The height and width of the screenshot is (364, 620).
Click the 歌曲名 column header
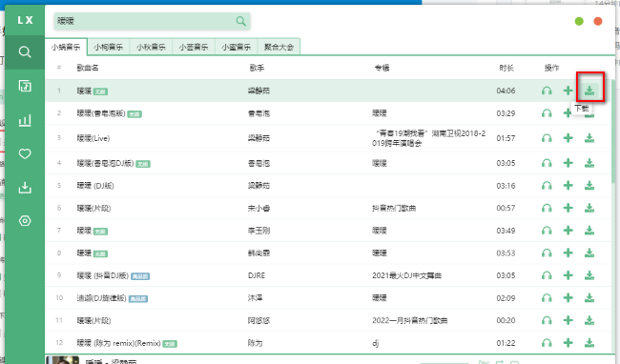tap(88, 68)
